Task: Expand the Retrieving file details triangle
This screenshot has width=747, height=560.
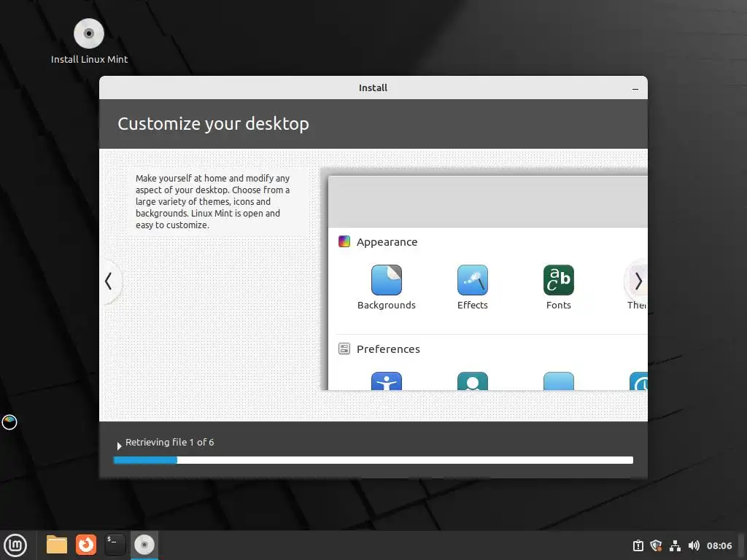Action: click(119, 446)
